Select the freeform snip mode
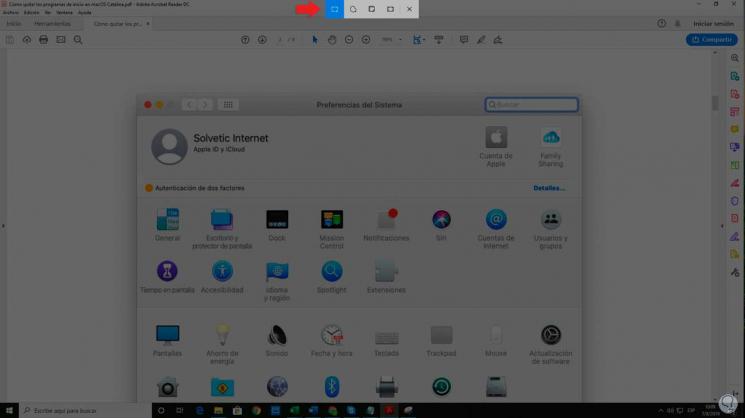Screen dimensions: 745x418 pyautogui.click(x=353, y=9)
